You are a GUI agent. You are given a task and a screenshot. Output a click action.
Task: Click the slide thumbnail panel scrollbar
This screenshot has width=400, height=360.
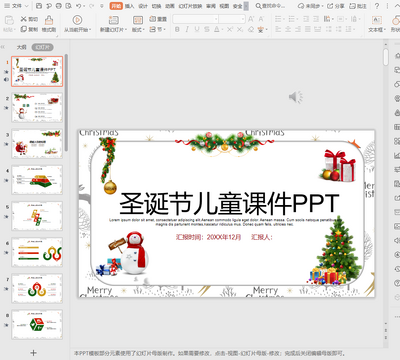[x=66, y=102]
